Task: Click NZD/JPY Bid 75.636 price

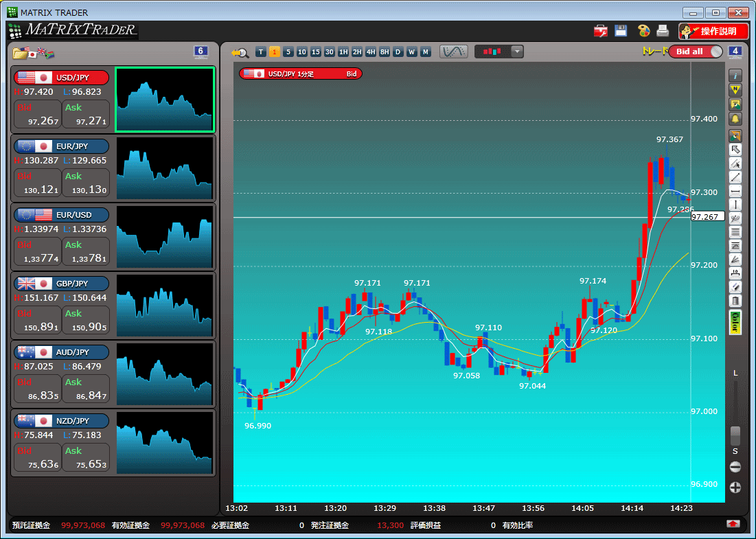Action: click(x=38, y=457)
